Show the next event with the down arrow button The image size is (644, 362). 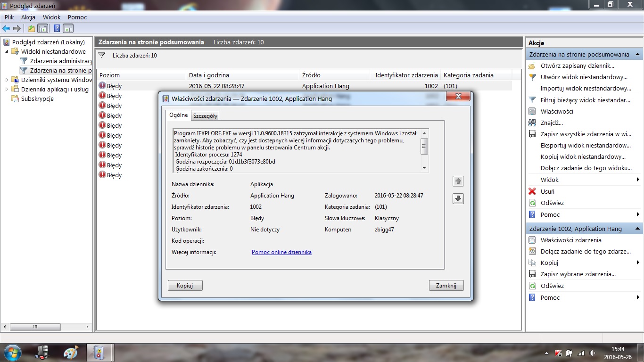(x=458, y=199)
